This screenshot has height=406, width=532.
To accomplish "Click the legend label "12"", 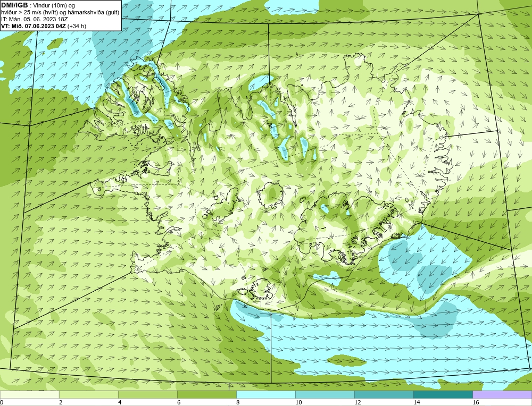I will coord(358,403).
